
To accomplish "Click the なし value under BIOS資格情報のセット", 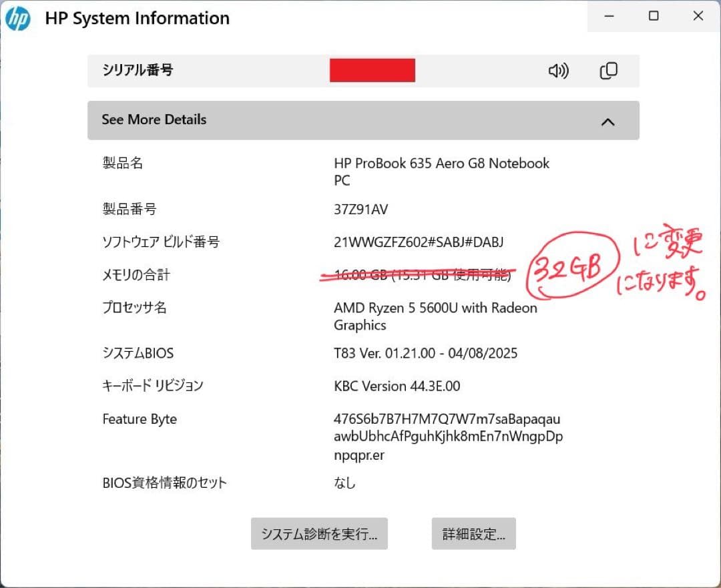I will pyautogui.click(x=343, y=483).
